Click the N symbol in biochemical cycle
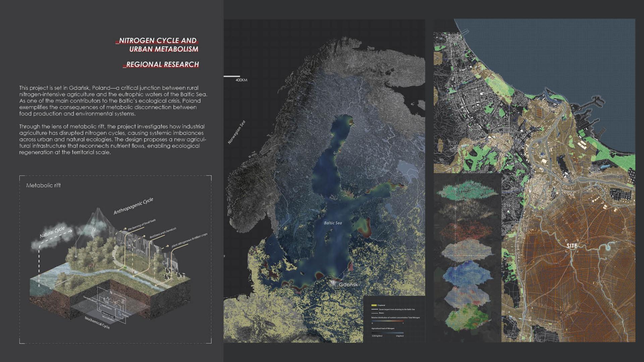The image size is (644, 362). 111,293
